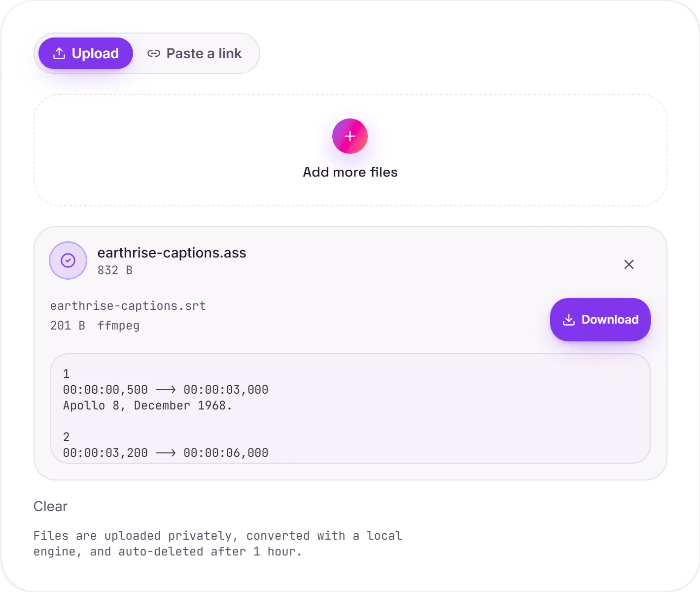
Task: Click the ffmpeg engine label
Action: (118, 326)
